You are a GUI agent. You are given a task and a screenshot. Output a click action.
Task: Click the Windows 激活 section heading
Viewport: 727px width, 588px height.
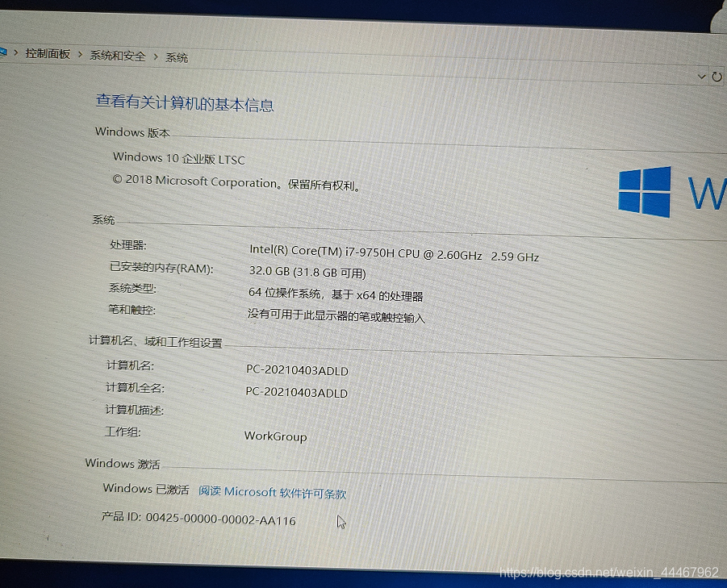[x=123, y=463]
